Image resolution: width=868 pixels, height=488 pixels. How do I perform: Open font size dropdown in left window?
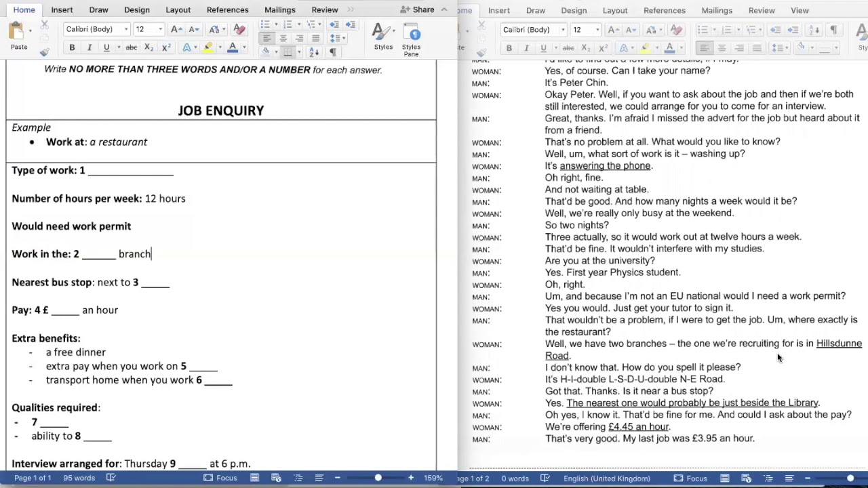(160, 29)
